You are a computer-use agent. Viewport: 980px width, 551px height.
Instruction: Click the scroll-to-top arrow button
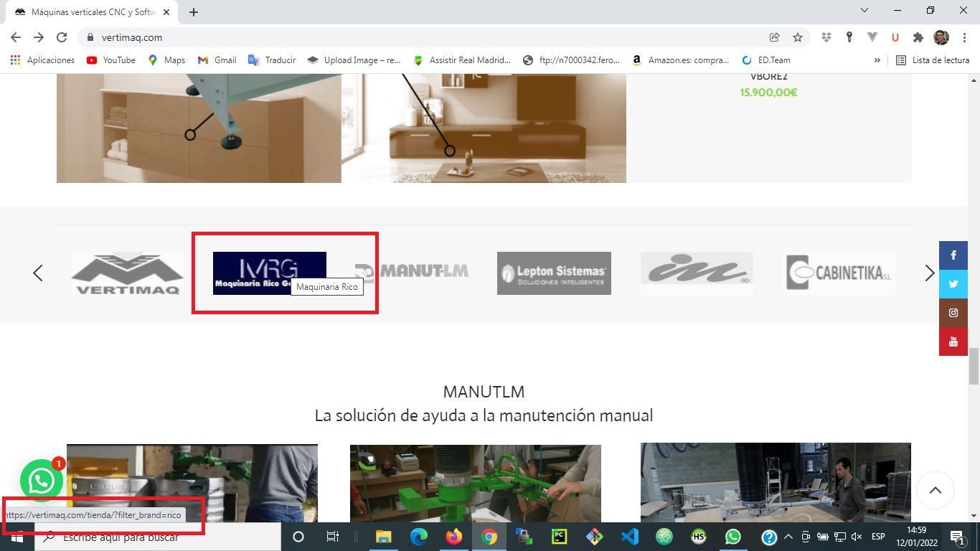(935, 491)
